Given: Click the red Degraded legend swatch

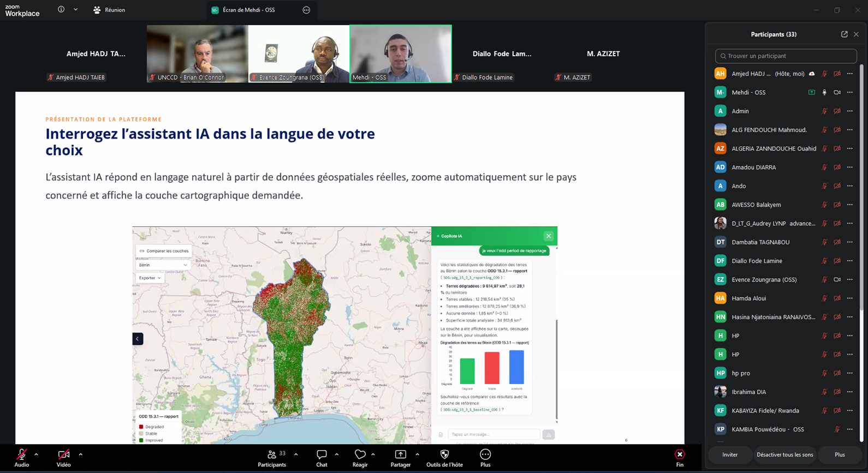Looking at the screenshot, I should click(141, 427).
